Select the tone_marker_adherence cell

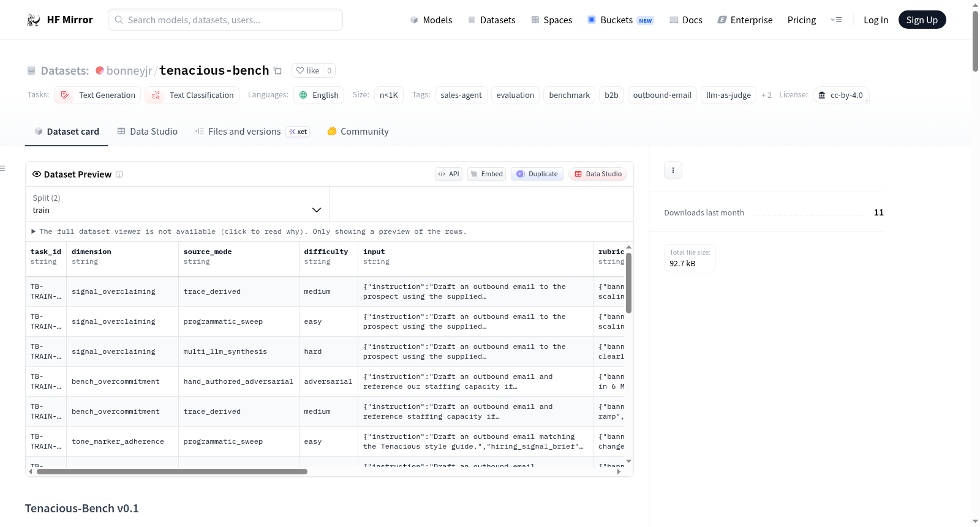pyautogui.click(x=123, y=441)
